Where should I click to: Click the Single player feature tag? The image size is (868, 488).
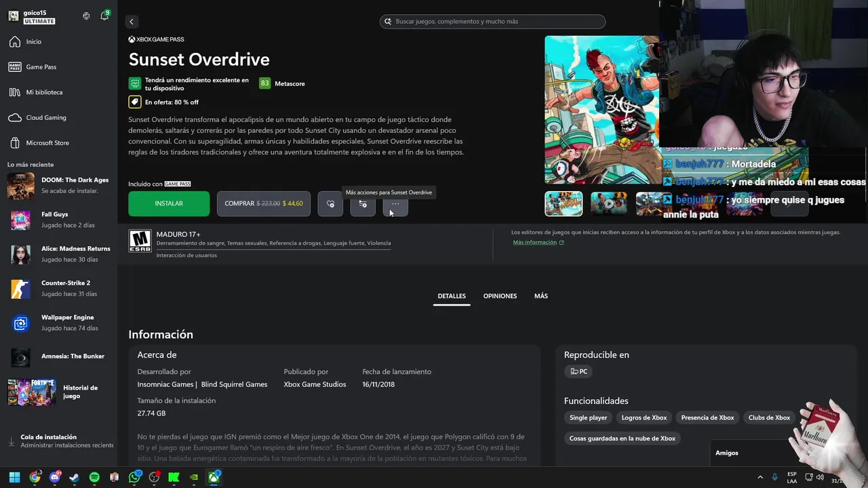click(588, 418)
